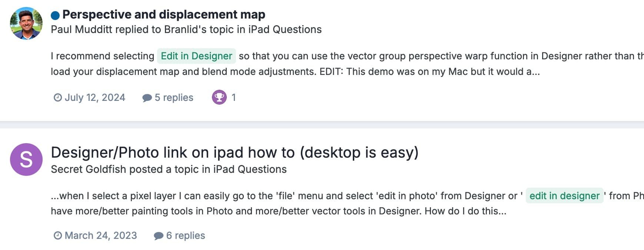Open Paul Mudditt's profile photo avatar
Image resolution: width=644 pixels, height=250 pixels.
click(26, 23)
